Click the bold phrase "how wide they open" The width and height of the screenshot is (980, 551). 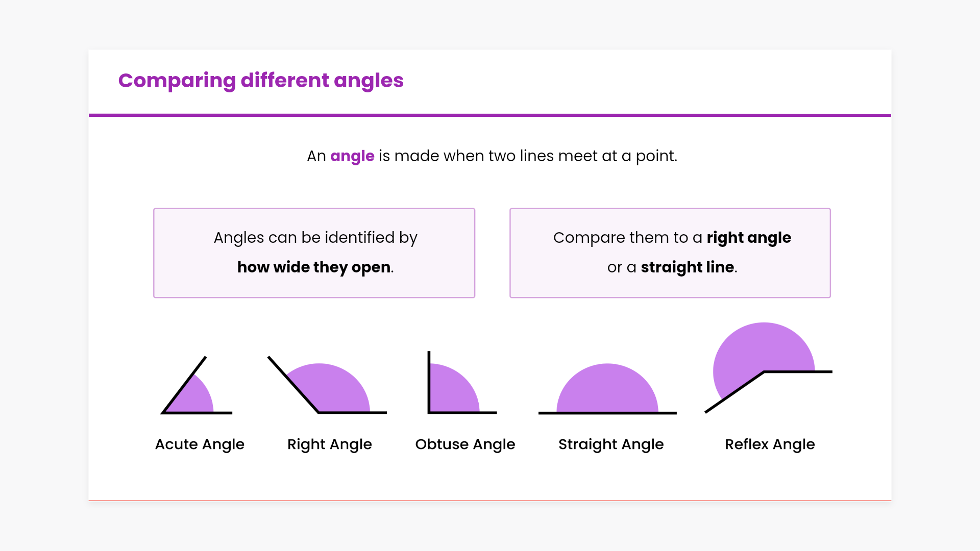click(x=314, y=267)
